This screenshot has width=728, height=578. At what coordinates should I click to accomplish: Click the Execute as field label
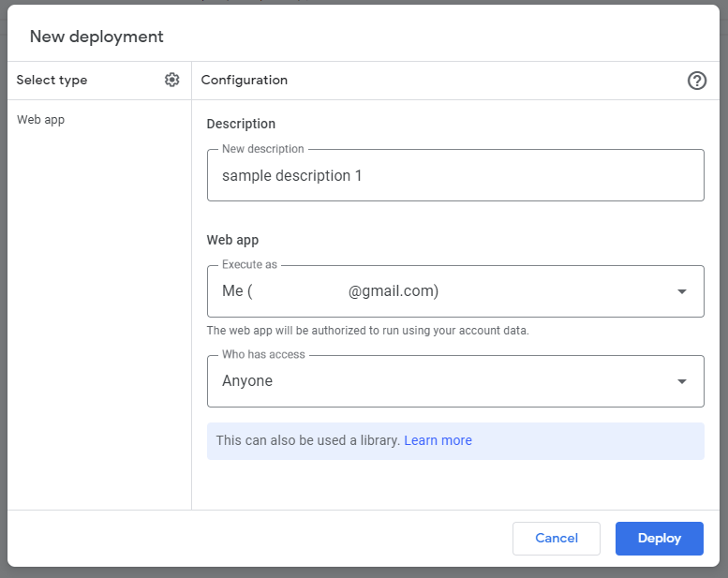249,265
